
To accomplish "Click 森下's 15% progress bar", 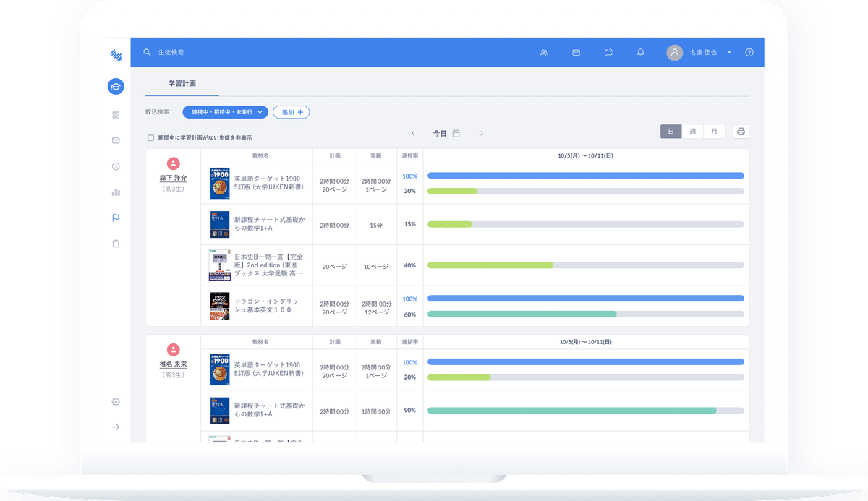I will point(586,224).
